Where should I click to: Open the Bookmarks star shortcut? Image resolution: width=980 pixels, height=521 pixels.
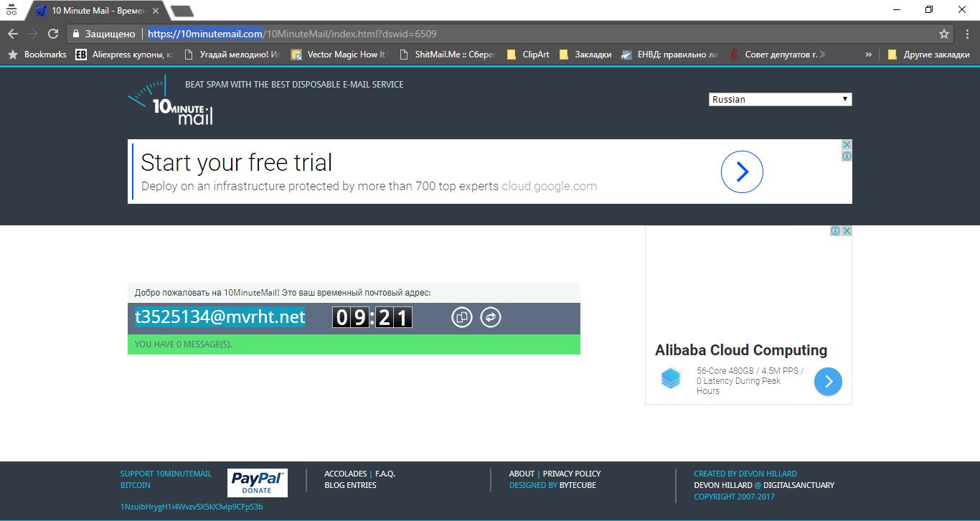[37, 55]
